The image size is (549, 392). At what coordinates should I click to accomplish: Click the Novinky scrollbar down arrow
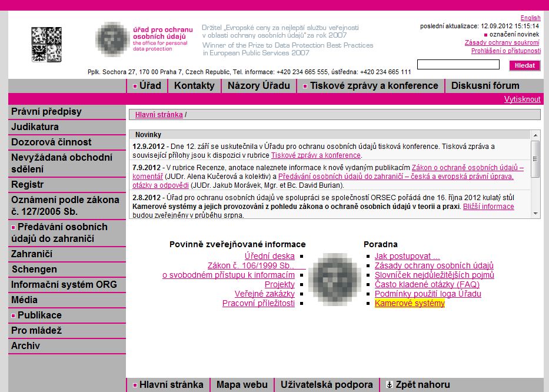(535, 213)
